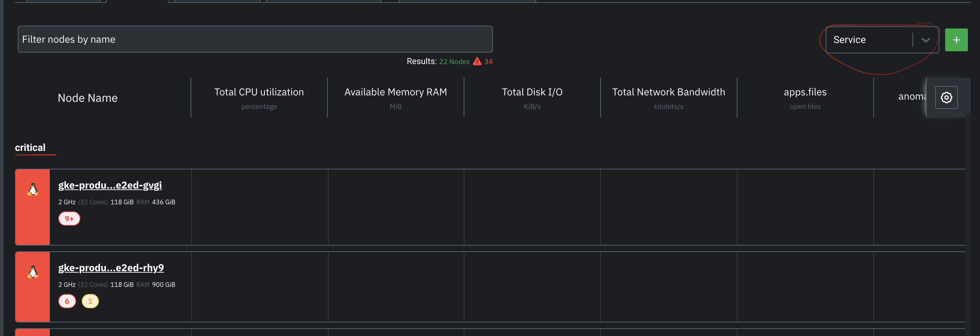Click the Linux icon on node gke-produ...e2ed-gvgi
Screen dimensions: 980x336
click(32, 189)
